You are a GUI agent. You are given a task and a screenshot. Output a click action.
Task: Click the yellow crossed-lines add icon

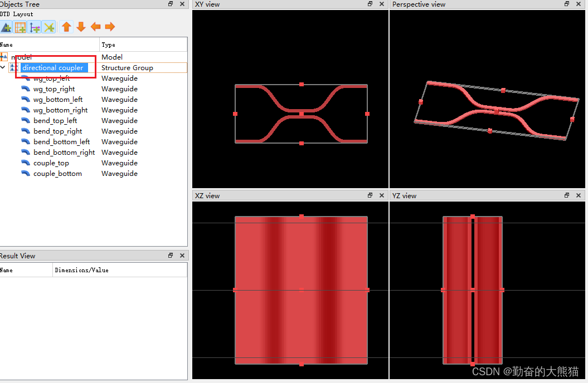tap(49, 27)
